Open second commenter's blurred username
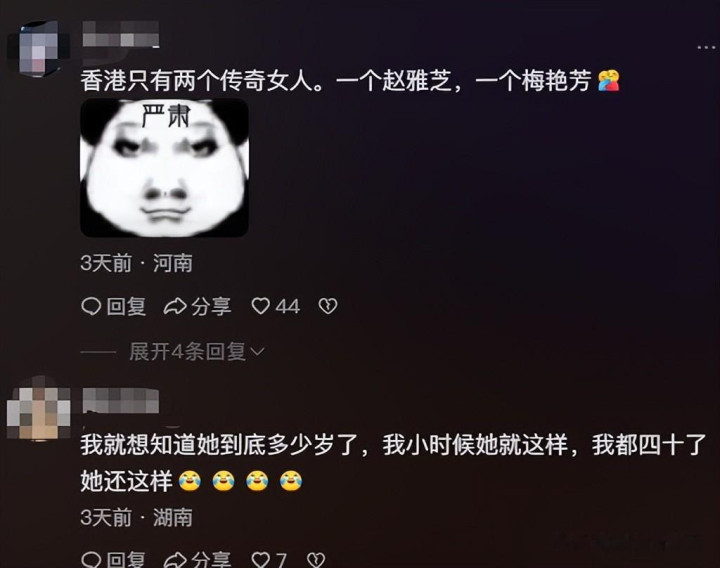 coord(120,400)
